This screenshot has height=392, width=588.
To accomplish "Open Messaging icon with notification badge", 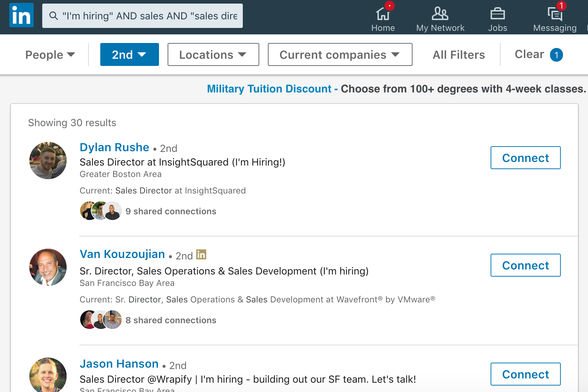I will coord(555,14).
